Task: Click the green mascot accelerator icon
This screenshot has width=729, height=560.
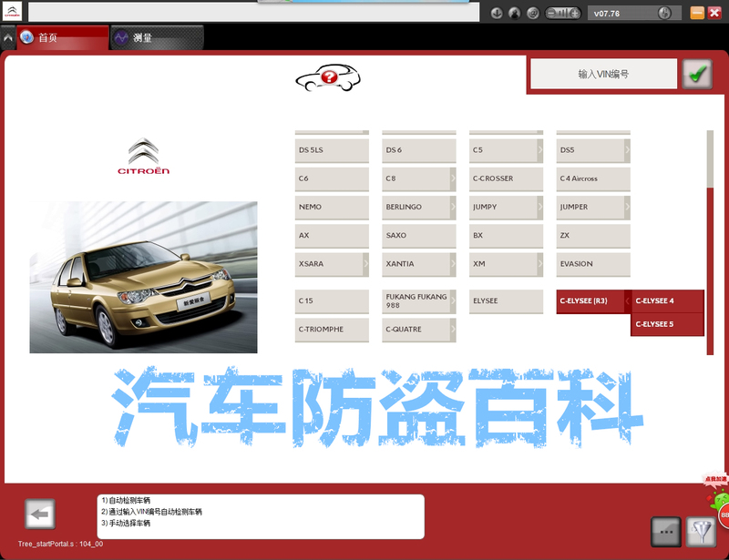Action: click(720, 502)
